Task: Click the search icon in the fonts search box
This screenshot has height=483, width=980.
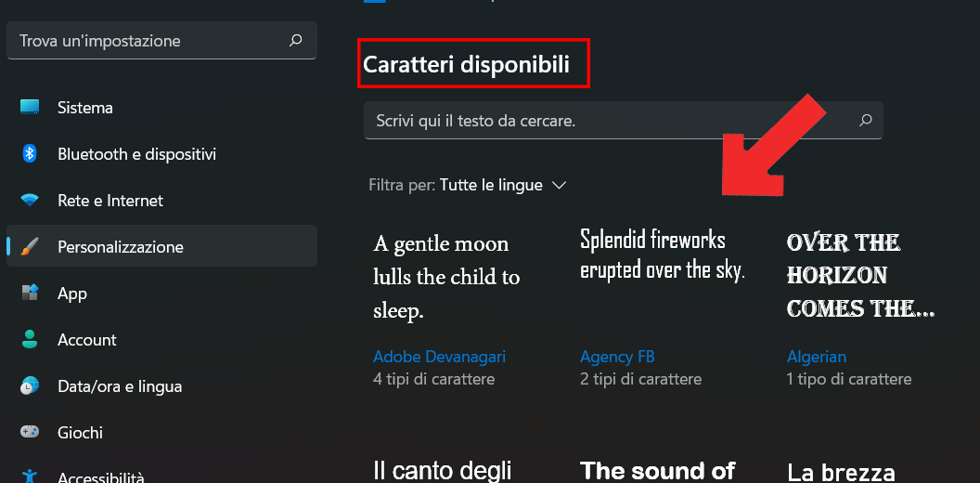Action: tap(866, 120)
